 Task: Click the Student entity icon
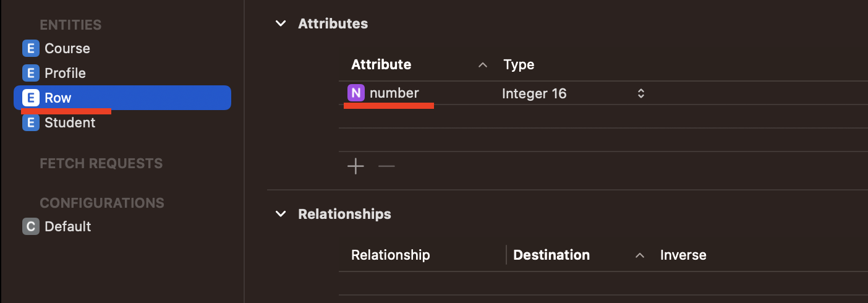(30, 122)
